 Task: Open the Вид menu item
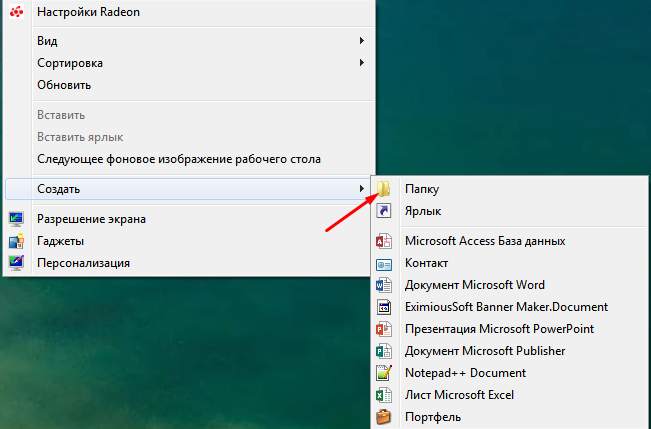(189, 41)
